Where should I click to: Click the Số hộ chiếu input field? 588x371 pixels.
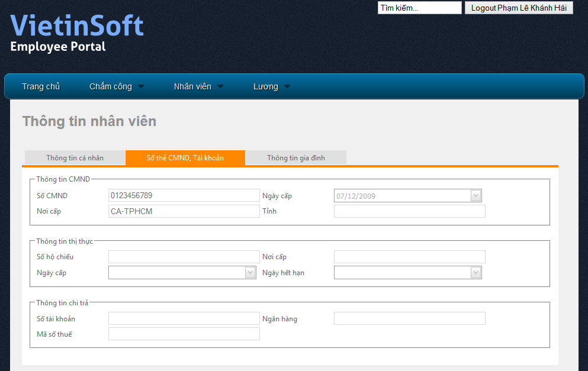tap(184, 257)
